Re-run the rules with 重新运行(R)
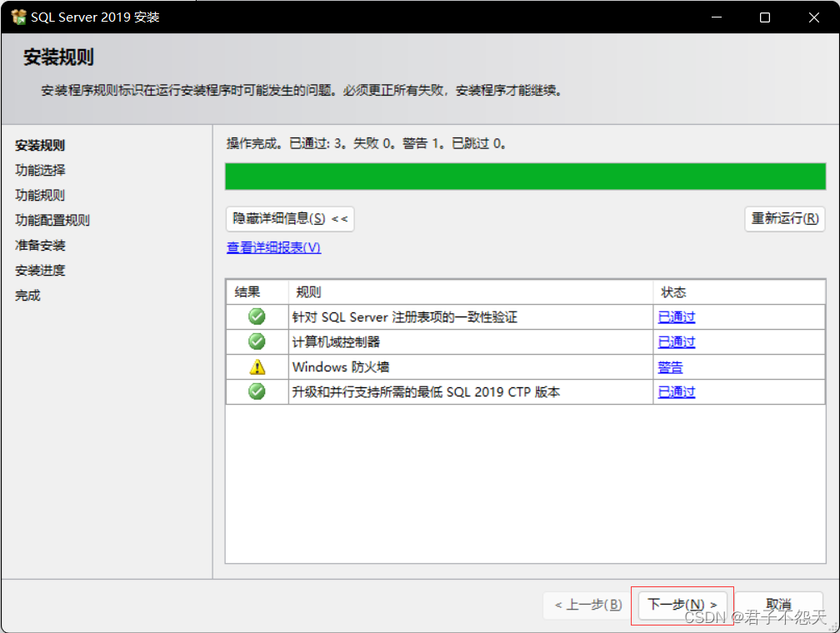The height and width of the screenshot is (633, 840). click(785, 218)
